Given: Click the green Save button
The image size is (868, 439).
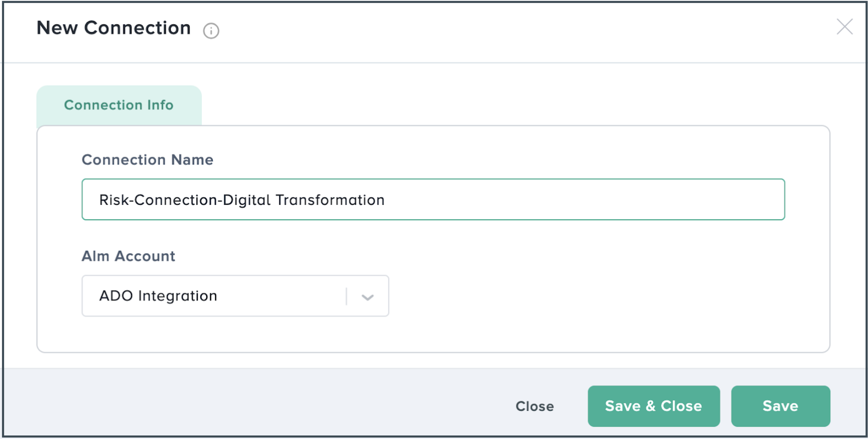Looking at the screenshot, I should tap(780, 406).
